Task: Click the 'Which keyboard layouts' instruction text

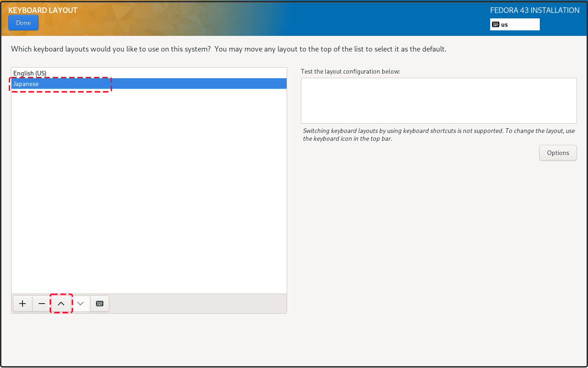Action: 228,49
